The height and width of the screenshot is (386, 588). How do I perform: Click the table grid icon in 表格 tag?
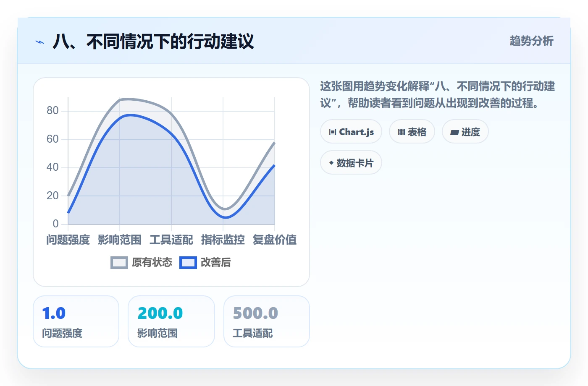pos(402,132)
